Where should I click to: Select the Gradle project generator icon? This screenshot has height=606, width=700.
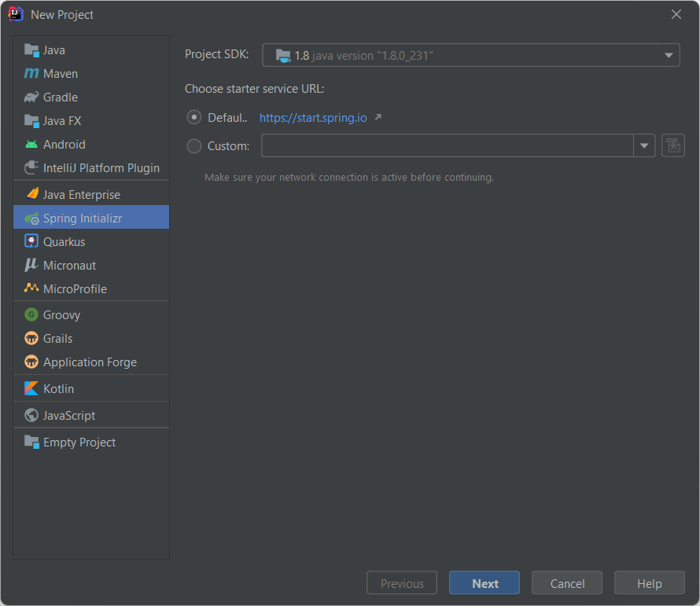(31, 97)
